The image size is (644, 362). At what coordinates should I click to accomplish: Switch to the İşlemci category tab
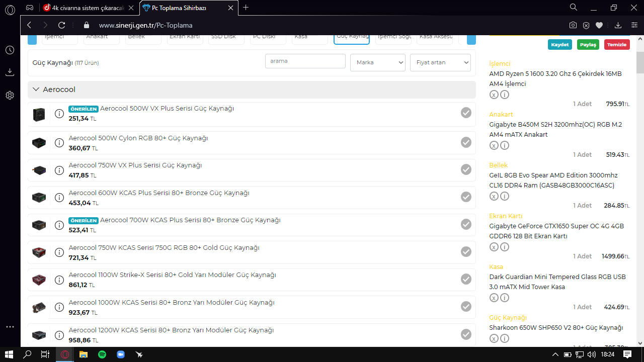[x=60, y=40]
